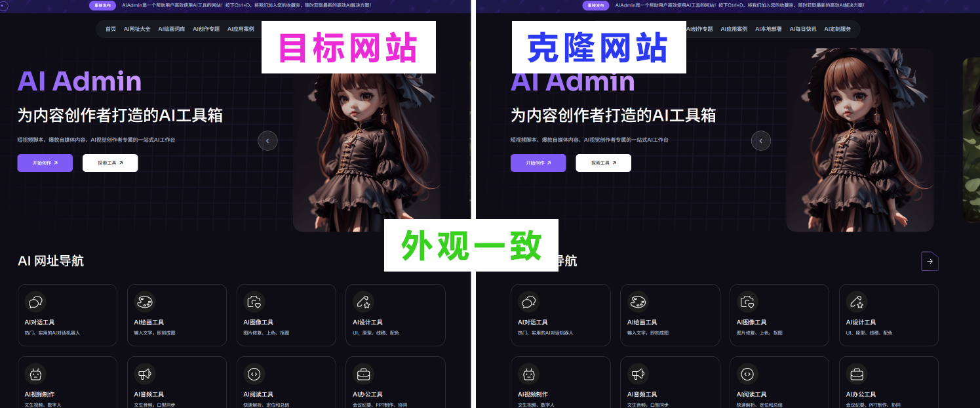The image size is (980, 408).
Task: Click arrow page icon beside AI 网址导航 heading
Action: (x=930, y=261)
